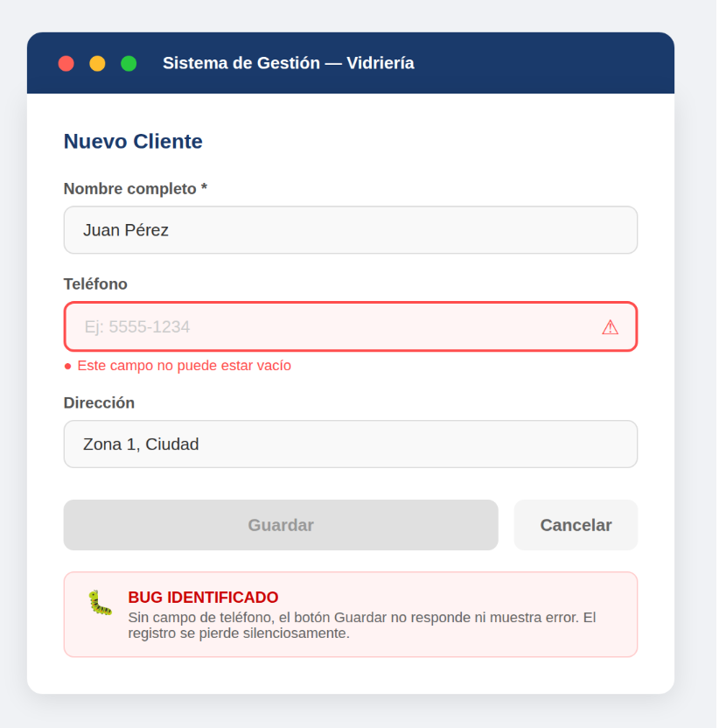
Task: Focus the empty Teléfono input field
Action: [352, 328]
